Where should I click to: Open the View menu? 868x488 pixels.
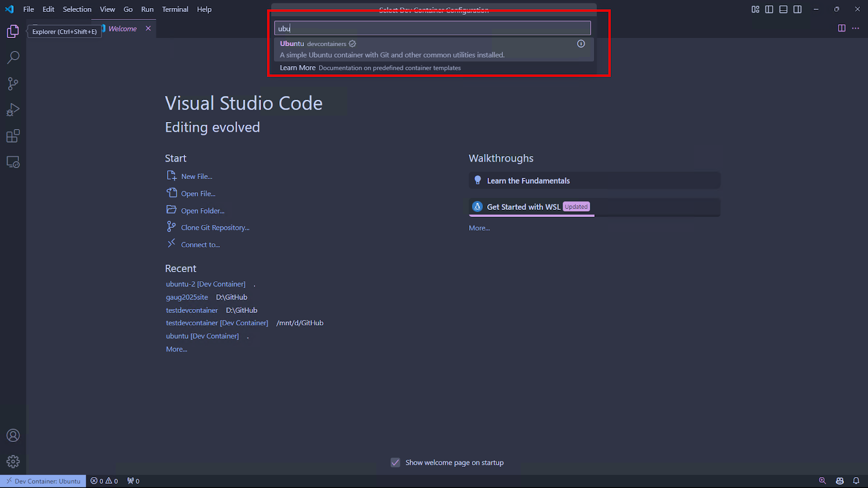click(x=107, y=9)
